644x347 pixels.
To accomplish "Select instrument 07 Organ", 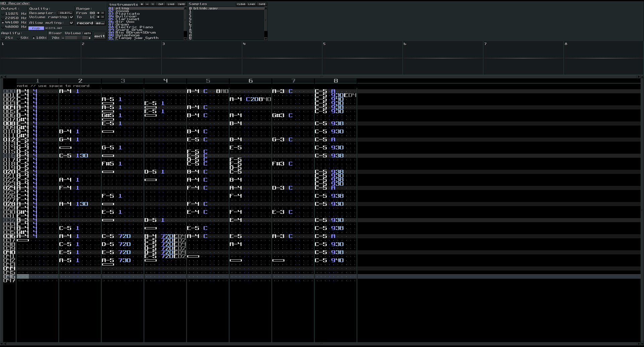I will pos(146,24).
